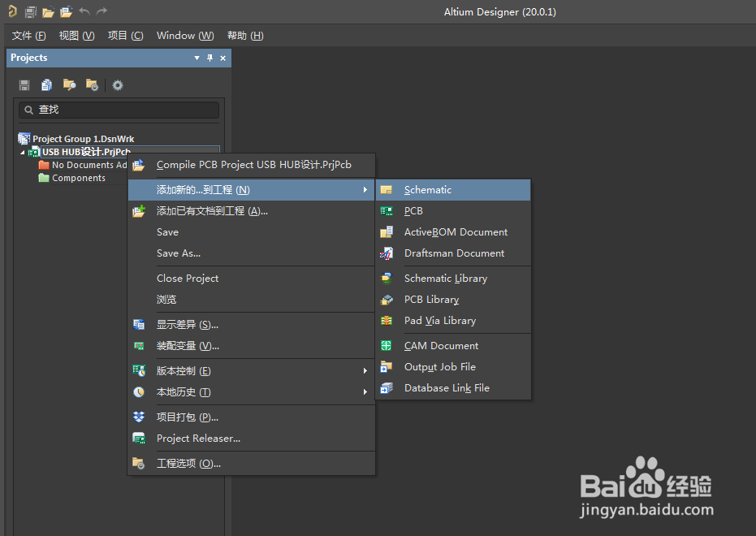Screen dimensions: 756x536
Task: Select USB HUB设计.PrjPcb project in tree
Action: click(86, 152)
